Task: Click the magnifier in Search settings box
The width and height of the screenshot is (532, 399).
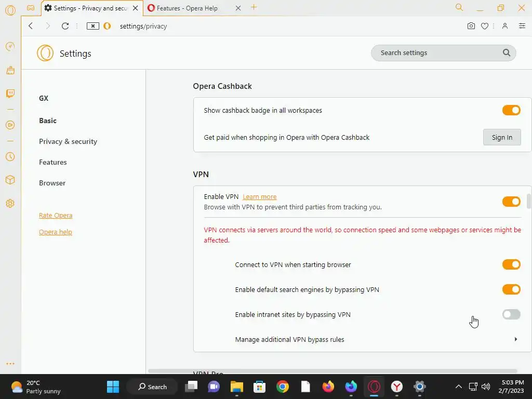Action: click(506, 52)
